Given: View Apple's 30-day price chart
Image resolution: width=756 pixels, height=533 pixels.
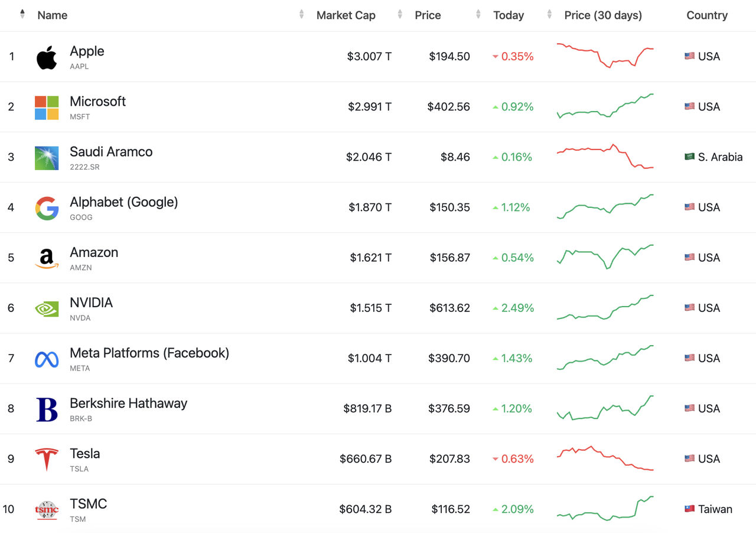Looking at the screenshot, I should pyautogui.click(x=605, y=56).
